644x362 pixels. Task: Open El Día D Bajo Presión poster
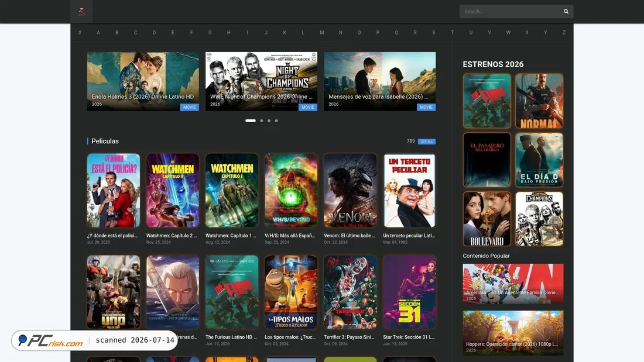[x=539, y=160]
